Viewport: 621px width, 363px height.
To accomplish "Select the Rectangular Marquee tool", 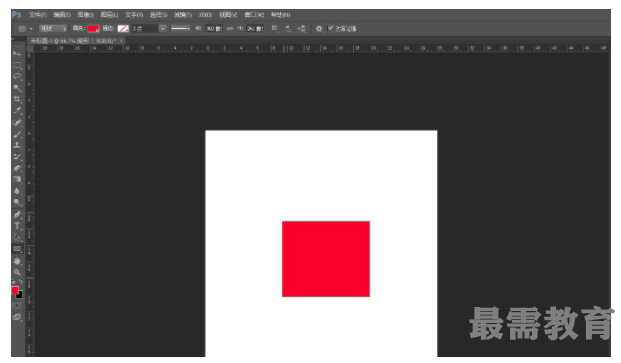I will (x=17, y=65).
